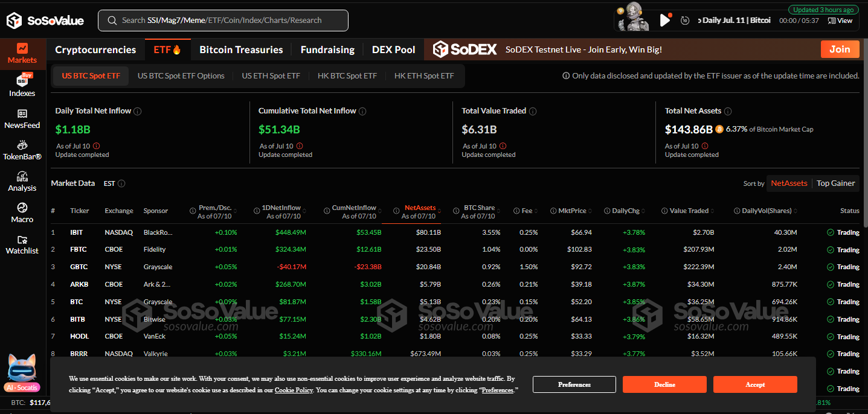868x414 pixels.
Task: Open the Fundraising tab
Action: [327, 49]
